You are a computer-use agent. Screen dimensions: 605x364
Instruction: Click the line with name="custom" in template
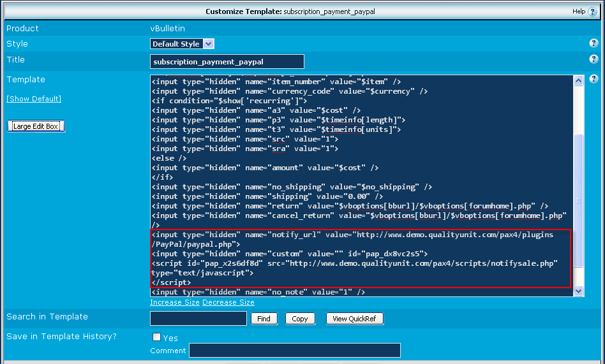pos(289,254)
